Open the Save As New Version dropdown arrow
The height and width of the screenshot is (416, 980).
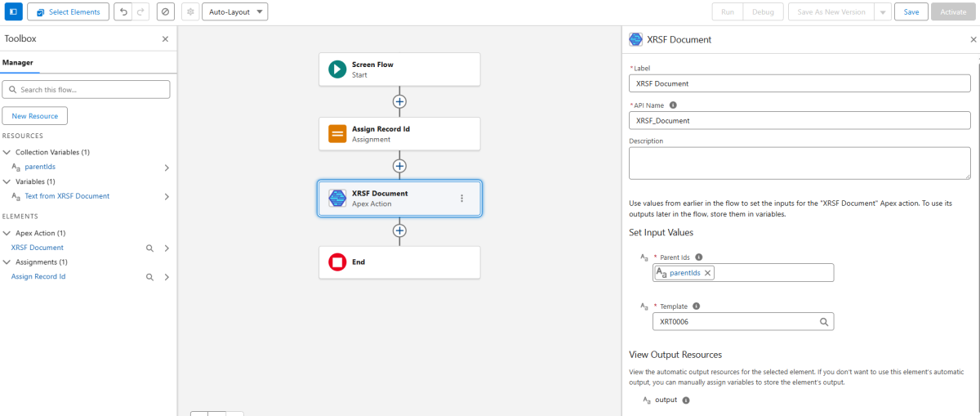(x=883, y=12)
